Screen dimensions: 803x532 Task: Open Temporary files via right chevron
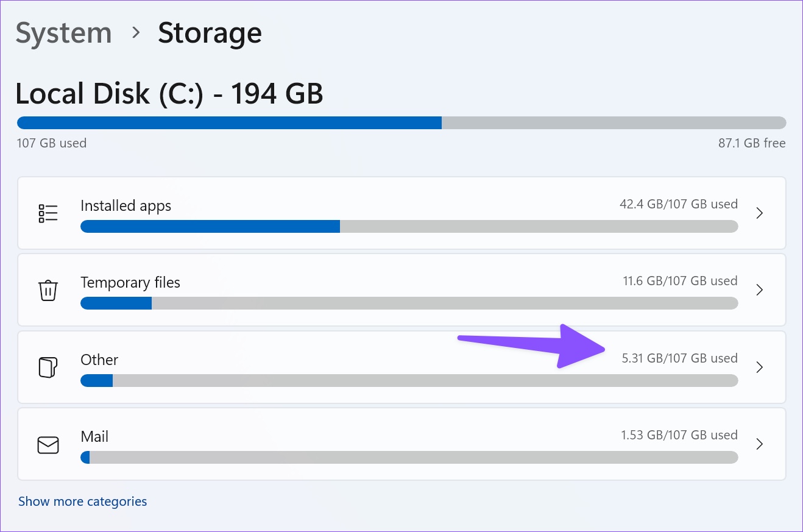tap(760, 290)
